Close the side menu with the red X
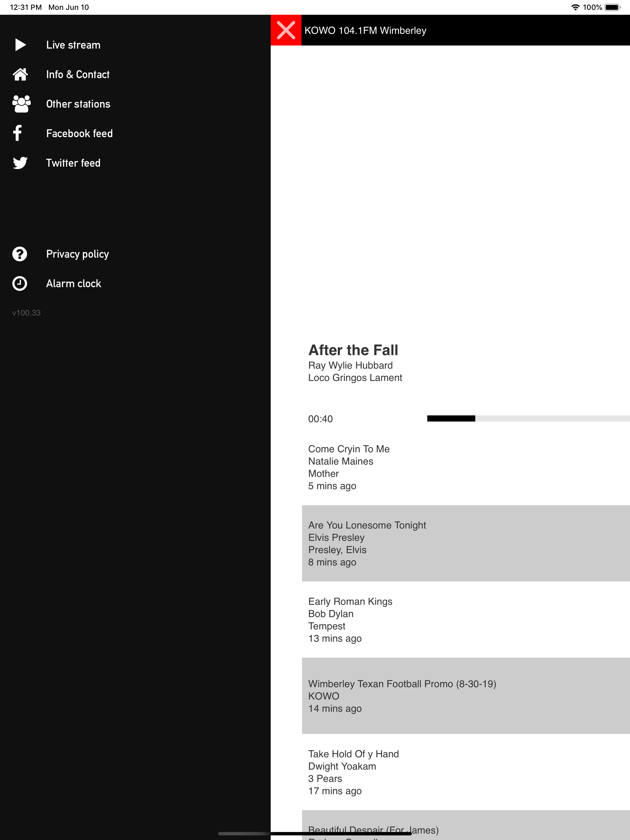Viewport: 630px width, 840px height. tap(286, 30)
